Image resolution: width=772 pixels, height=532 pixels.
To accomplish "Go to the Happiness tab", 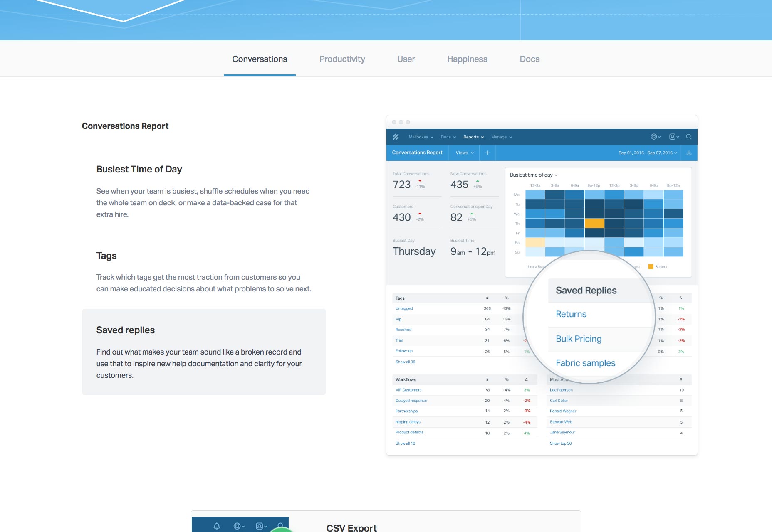I will click(467, 59).
